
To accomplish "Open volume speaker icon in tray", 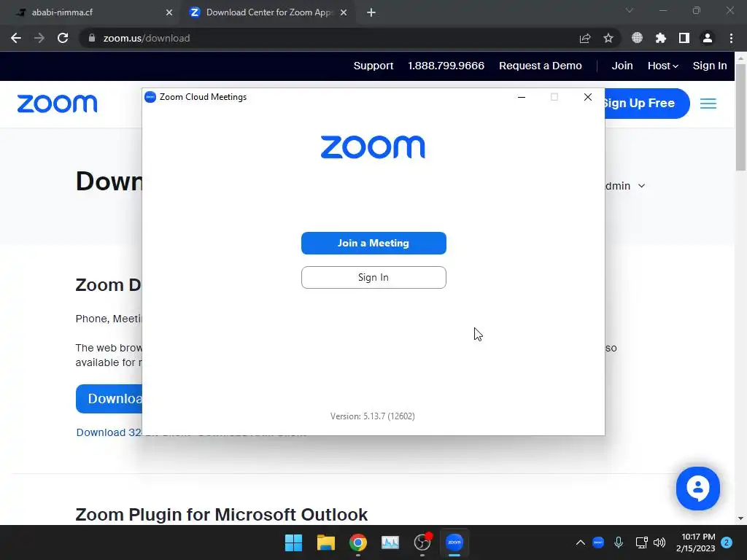I will 659,542.
